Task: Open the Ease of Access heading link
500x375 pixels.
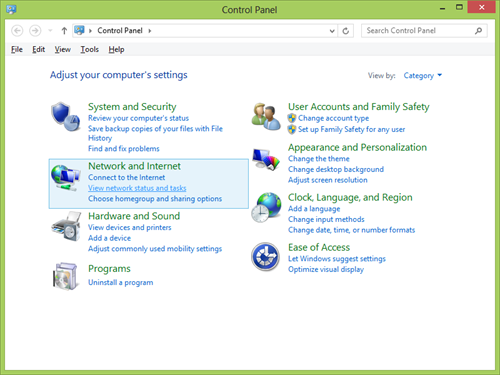Action: point(319,247)
